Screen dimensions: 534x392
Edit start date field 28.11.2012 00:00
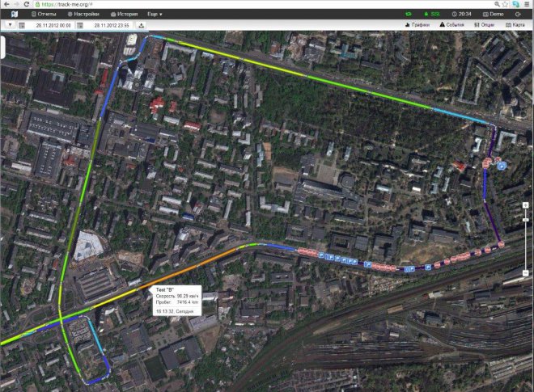pyautogui.click(x=53, y=25)
